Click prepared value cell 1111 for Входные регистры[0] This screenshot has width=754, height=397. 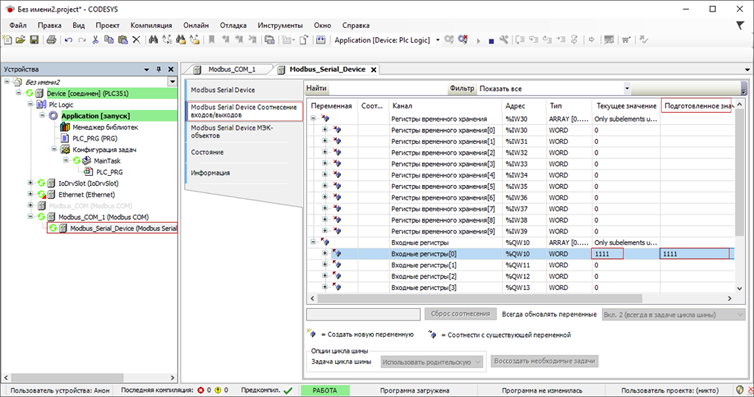point(694,254)
